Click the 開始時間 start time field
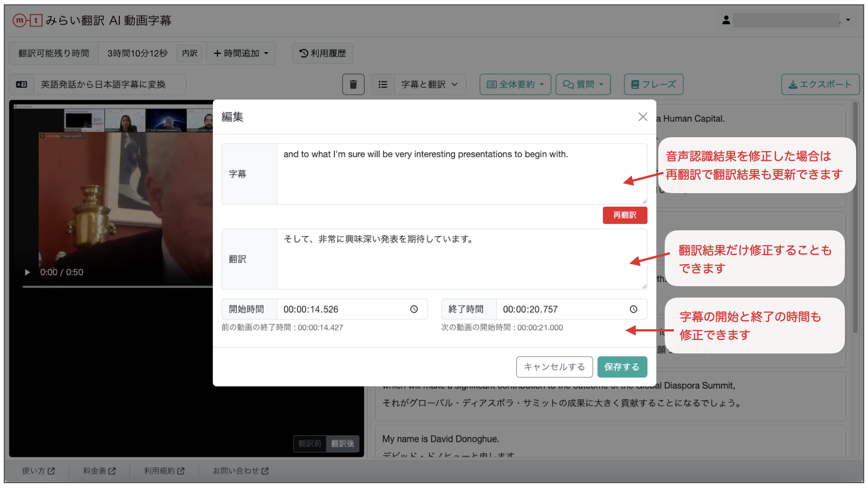 tap(352, 309)
